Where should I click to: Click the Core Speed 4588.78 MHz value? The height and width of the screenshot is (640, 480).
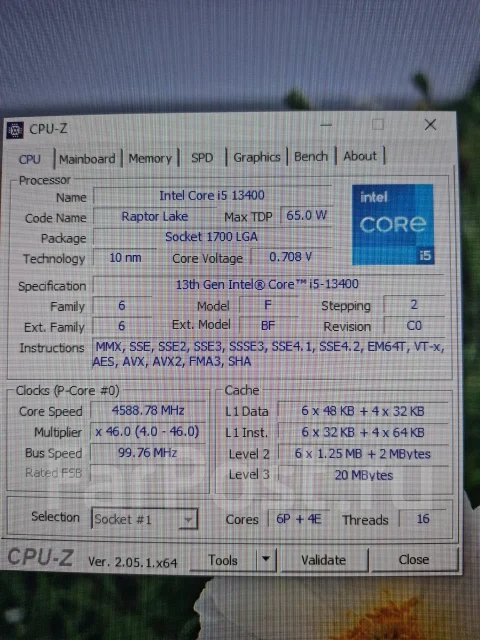tap(148, 411)
